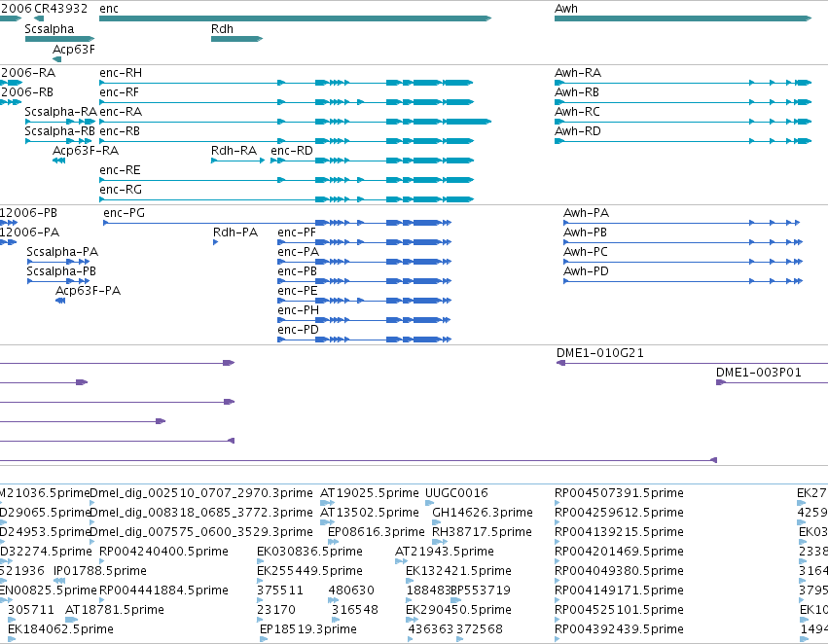
Task: Click protein Awh-PA
Action: (x=586, y=213)
